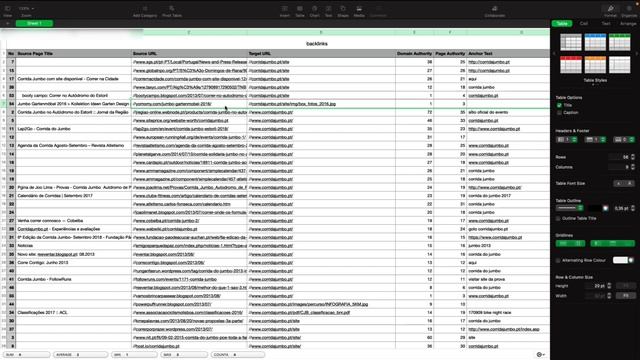The width and height of the screenshot is (640, 360).
Task: Go to the next table styles page
Action: point(636,53)
